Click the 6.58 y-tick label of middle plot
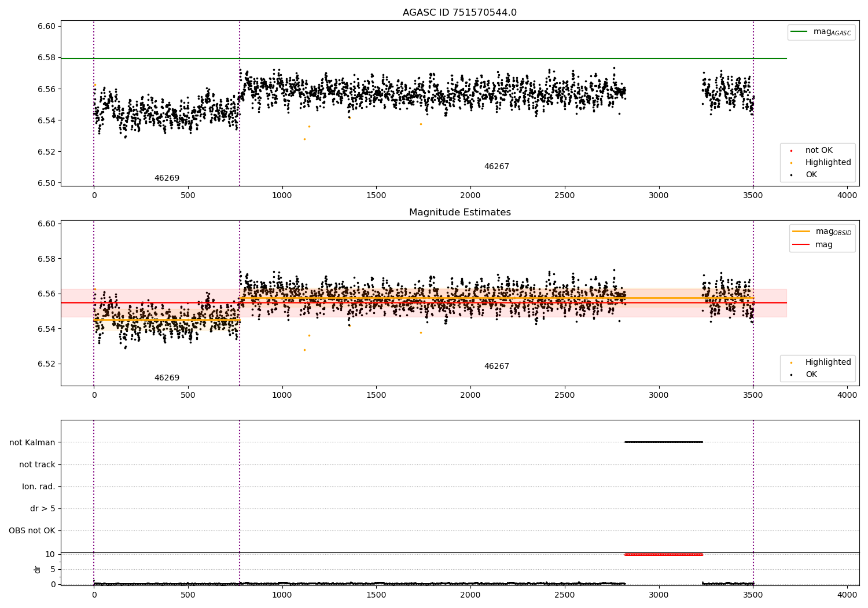Image resolution: width=868 pixels, height=608 pixels. click(x=46, y=259)
